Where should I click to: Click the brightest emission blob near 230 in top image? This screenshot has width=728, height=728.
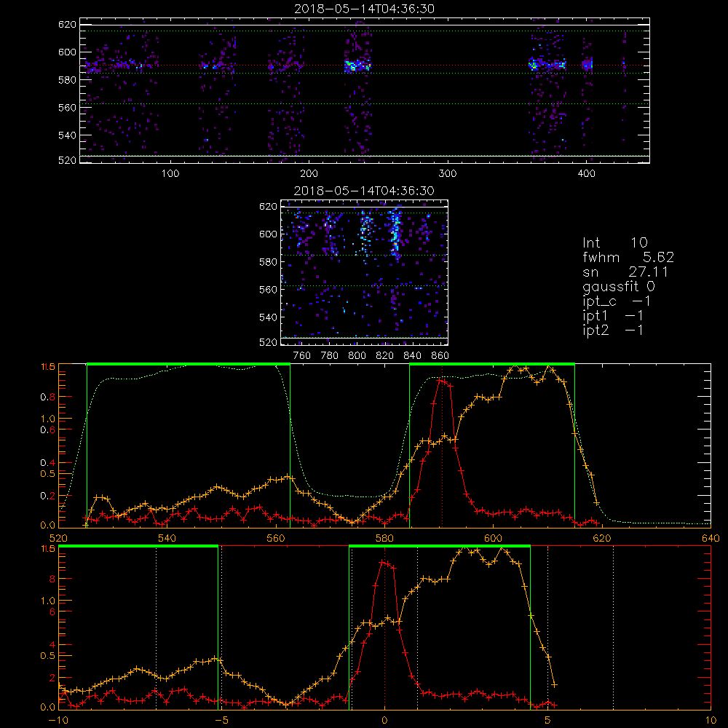(x=357, y=66)
